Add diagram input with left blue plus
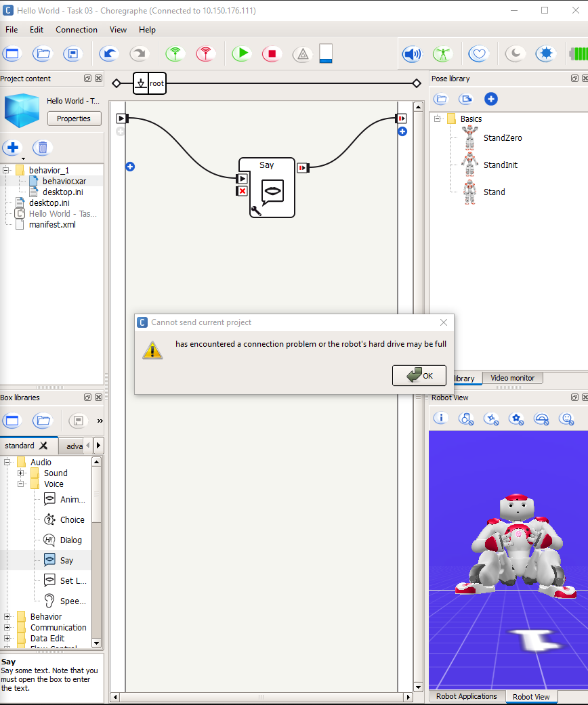 coord(130,167)
